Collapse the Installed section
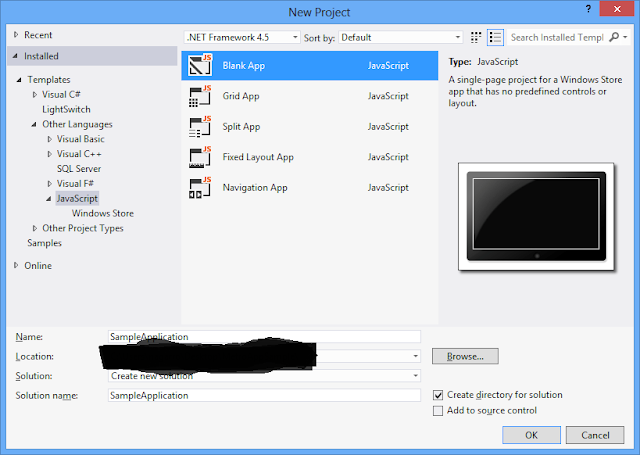This screenshot has width=640, height=455. tap(16, 56)
